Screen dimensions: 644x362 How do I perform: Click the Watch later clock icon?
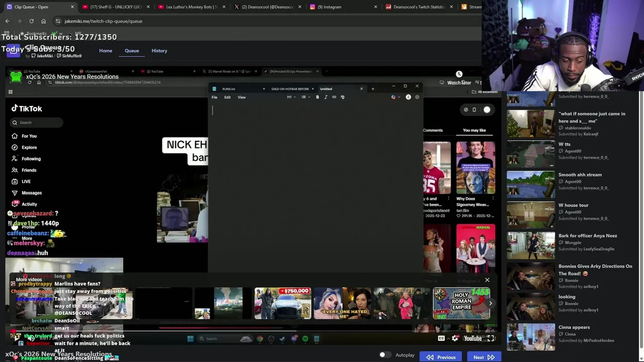pos(459,74)
